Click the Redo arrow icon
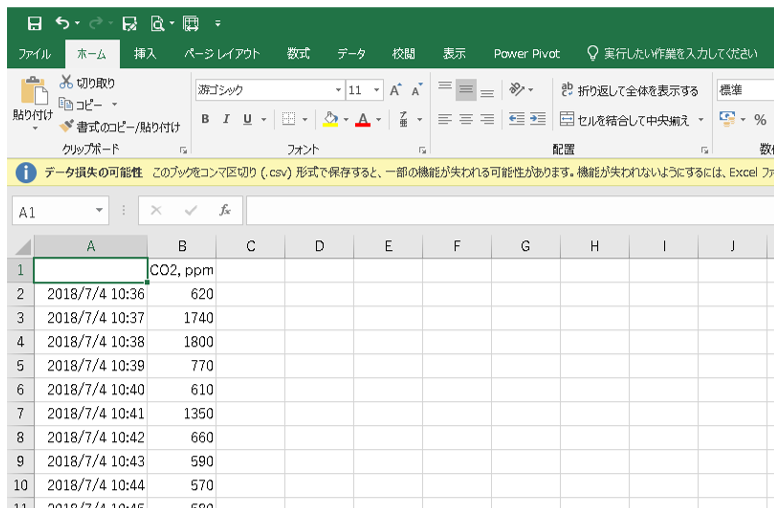The width and height of the screenshot is (778, 508). coord(96,23)
